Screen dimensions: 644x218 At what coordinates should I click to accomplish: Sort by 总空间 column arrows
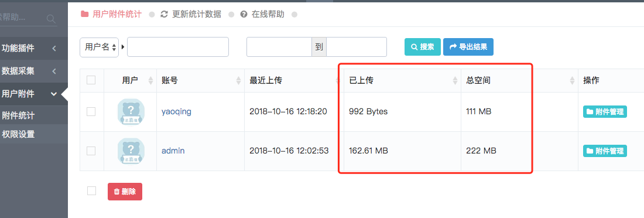coord(572,81)
